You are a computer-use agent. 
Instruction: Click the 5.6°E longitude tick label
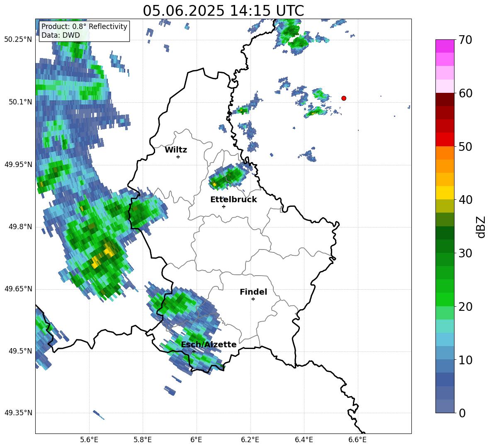pos(89,440)
